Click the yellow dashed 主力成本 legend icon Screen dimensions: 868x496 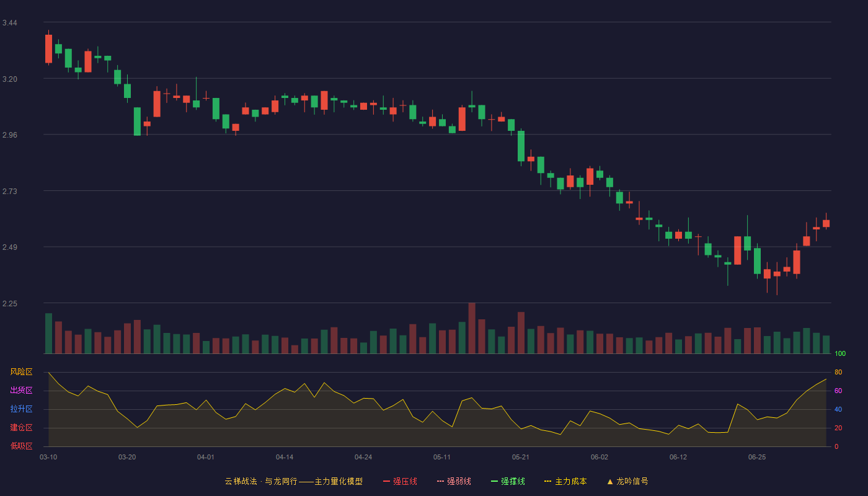click(x=548, y=481)
